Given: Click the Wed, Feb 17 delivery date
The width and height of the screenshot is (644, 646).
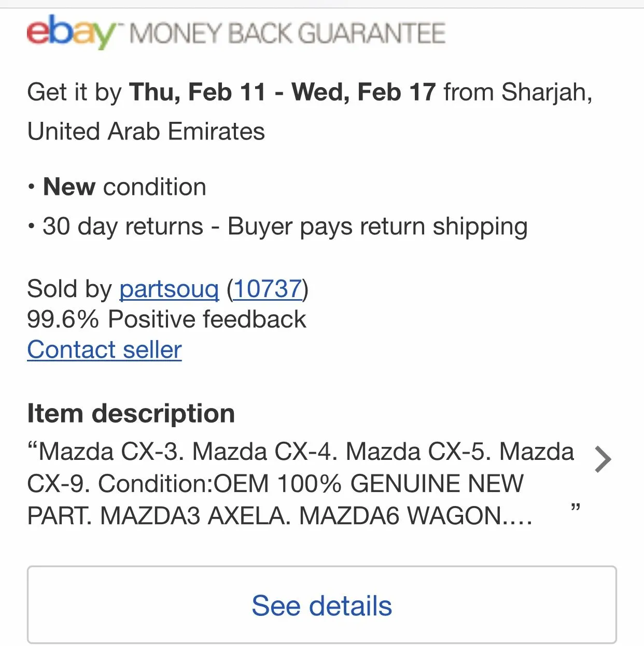Looking at the screenshot, I should coord(363,92).
